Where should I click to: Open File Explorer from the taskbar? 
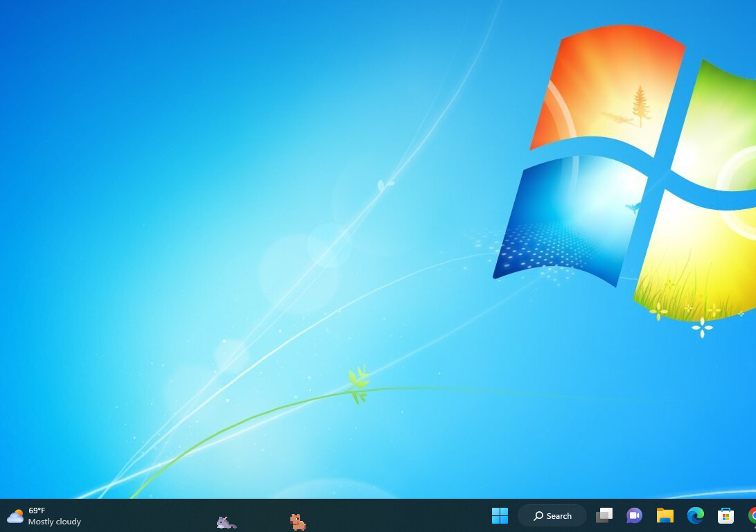665,515
